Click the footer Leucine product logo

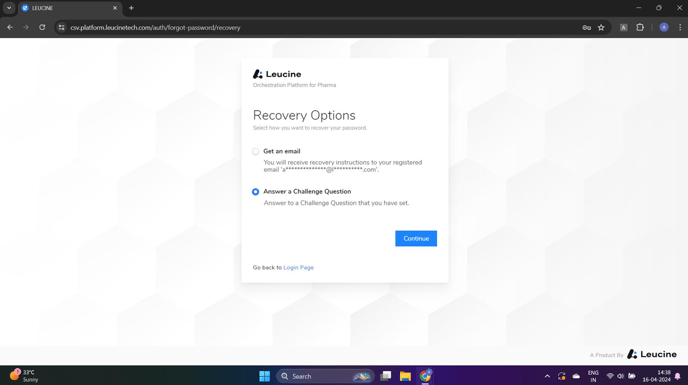tap(652, 354)
